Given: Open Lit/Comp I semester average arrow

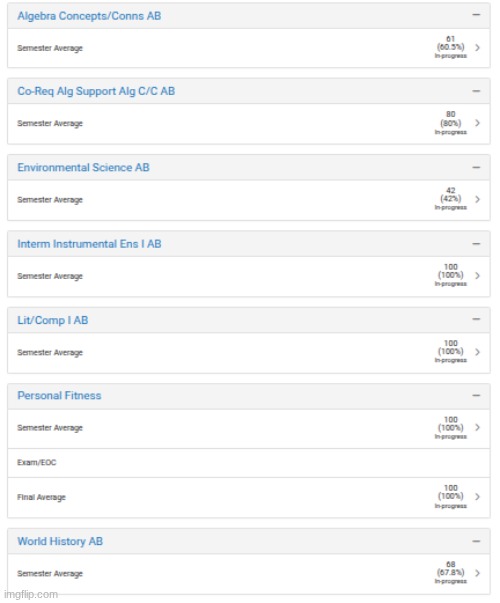Looking at the screenshot, I should coord(477,352).
